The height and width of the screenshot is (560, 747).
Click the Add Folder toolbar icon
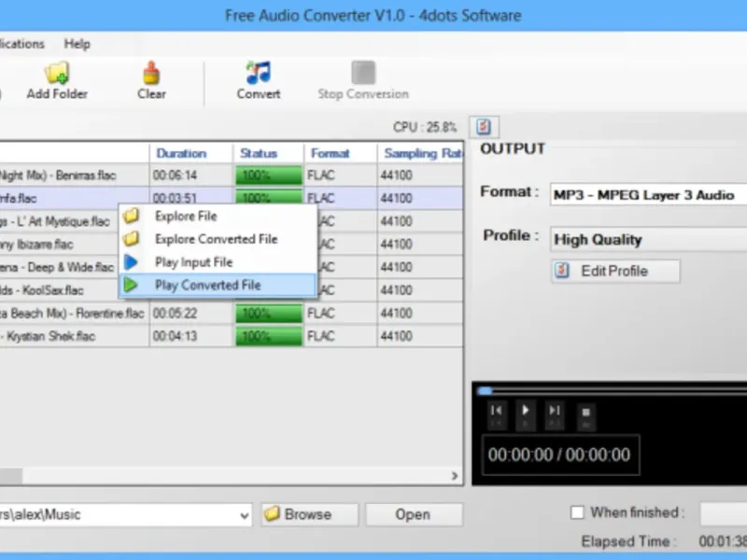tap(57, 73)
